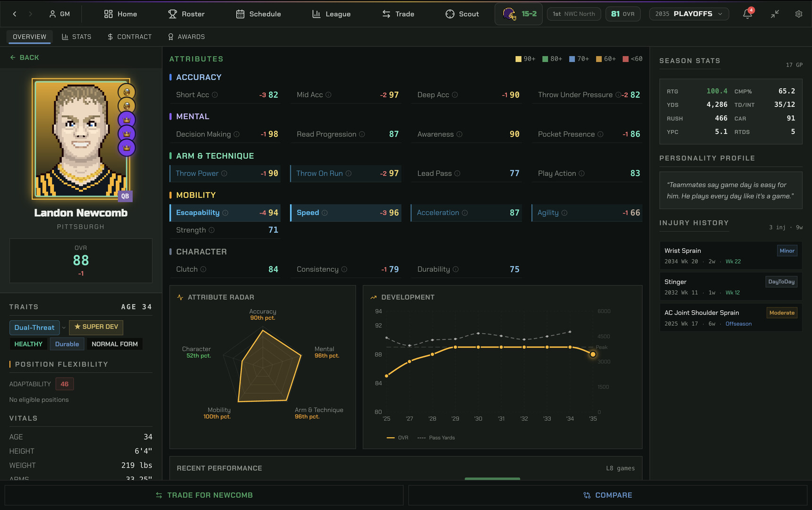Toggle the 70+ rating legend filter

(x=579, y=59)
